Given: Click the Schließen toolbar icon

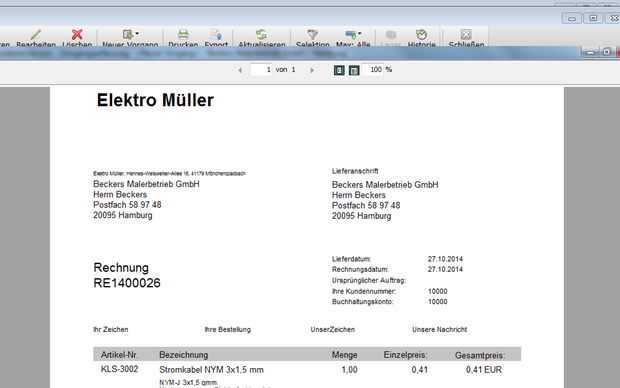Looking at the screenshot, I should [466, 34].
